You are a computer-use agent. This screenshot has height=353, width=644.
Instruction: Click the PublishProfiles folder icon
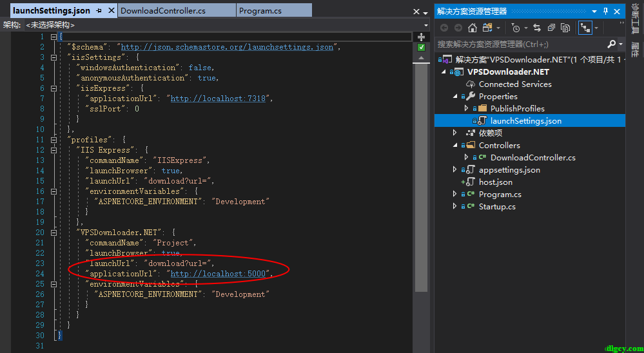pos(483,108)
